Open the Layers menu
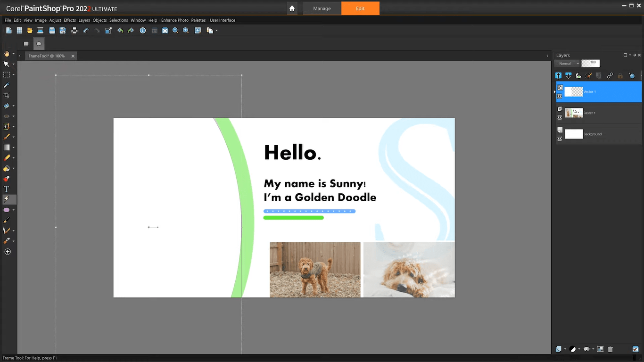This screenshot has width=644, height=362. [x=84, y=20]
